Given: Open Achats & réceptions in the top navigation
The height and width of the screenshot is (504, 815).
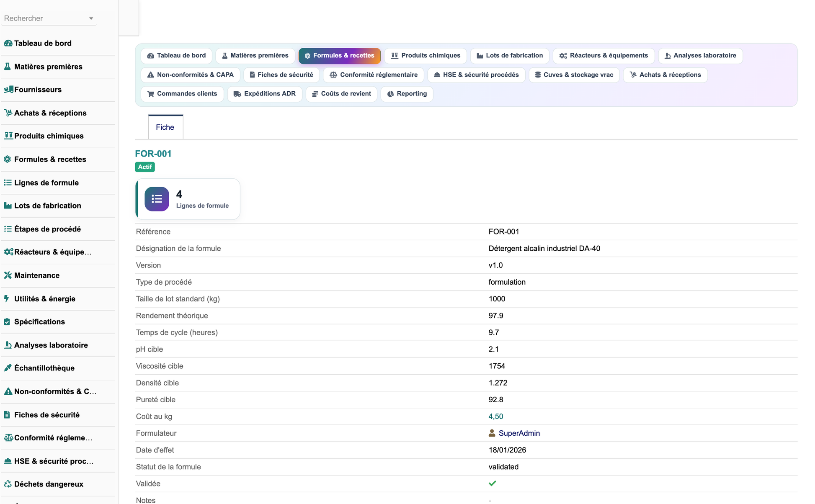Looking at the screenshot, I should 665,75.
